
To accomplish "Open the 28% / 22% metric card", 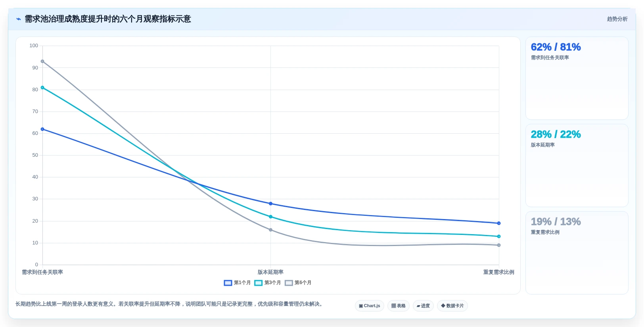I will [577, 165].
